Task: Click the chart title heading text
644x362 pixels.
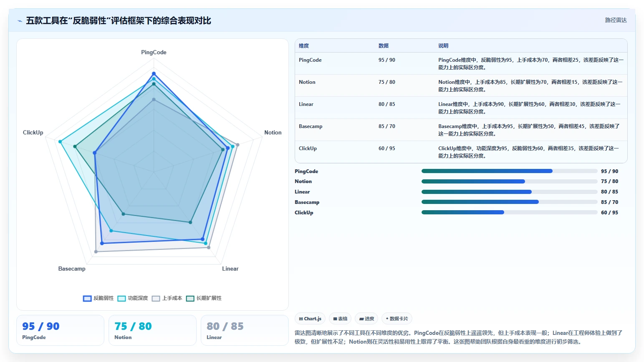Action: tap(119, 21)
